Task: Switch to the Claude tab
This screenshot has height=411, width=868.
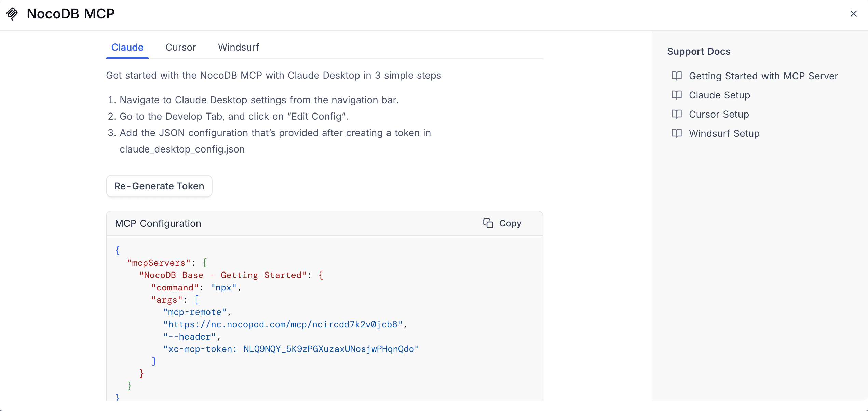Action: click(x=127, y=47)
